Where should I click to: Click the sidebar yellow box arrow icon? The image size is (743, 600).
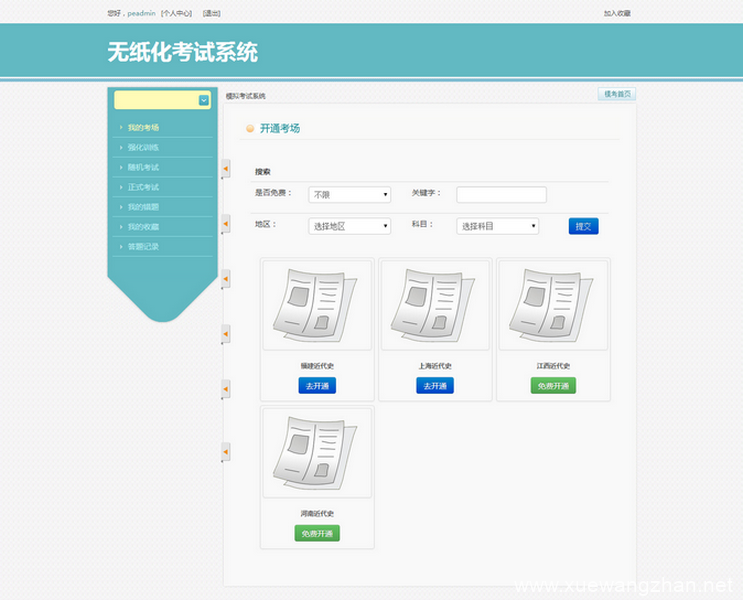pyautogui.click(x=204, y=100)
